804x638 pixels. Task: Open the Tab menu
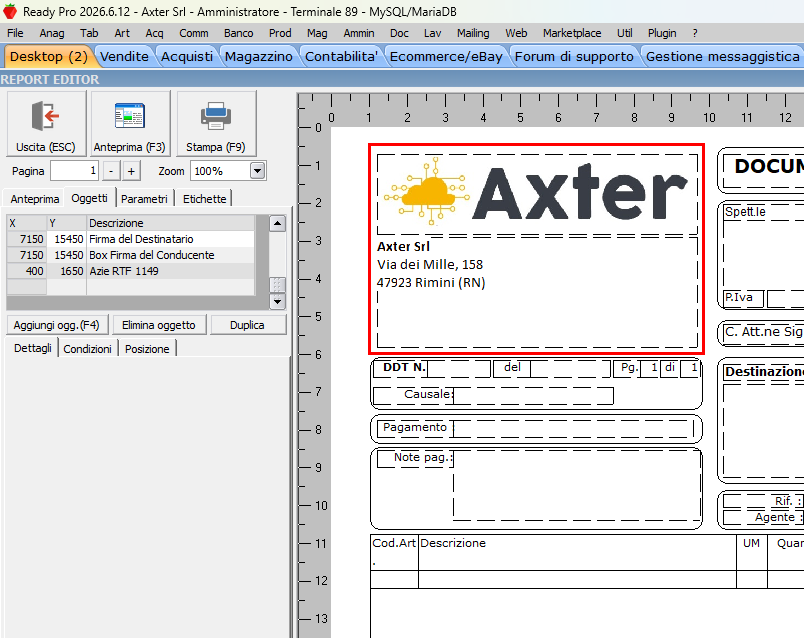(x=89, y=33)
